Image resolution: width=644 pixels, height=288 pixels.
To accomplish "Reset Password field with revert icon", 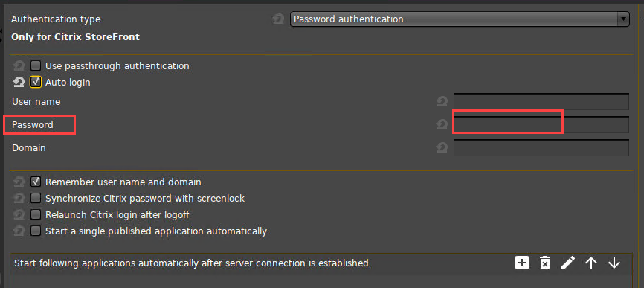I will click(442, 124).
